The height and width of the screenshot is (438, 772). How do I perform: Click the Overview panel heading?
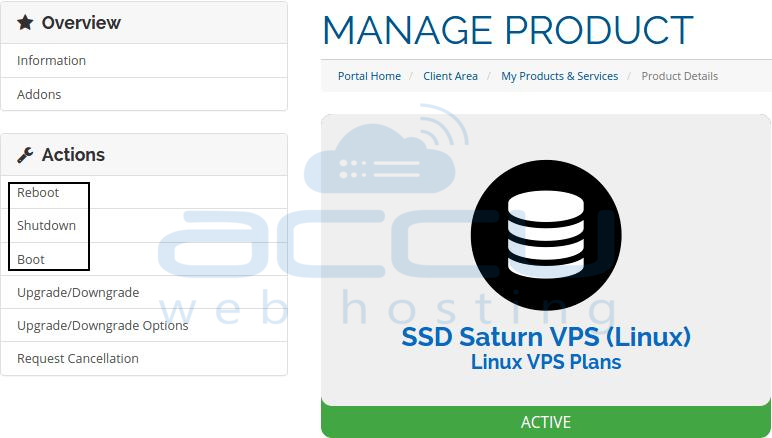[x=81, y=23]
